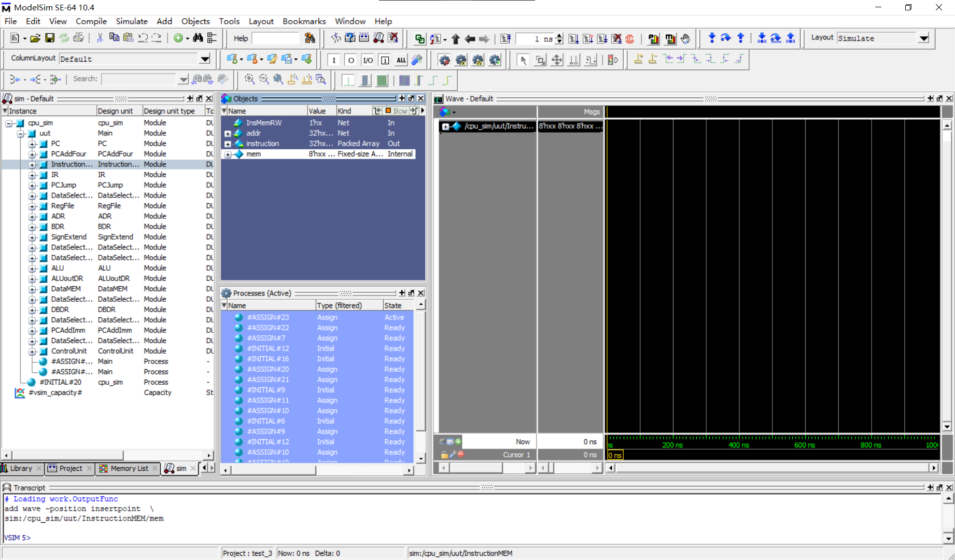This screenshot has width=955, height=560.
Task: Click the wave pane vertical scrollbar down arrow
Action: point(947,427)
